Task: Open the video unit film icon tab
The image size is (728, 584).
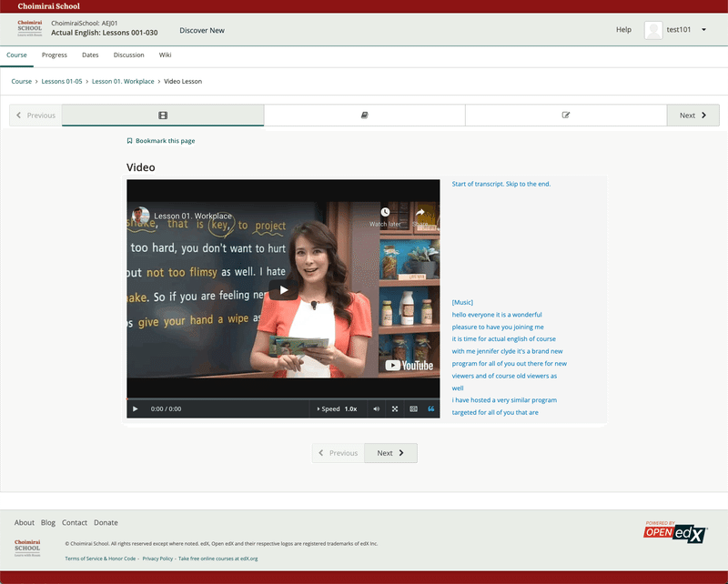Action: pyautogui.click(x=163, y=116)
